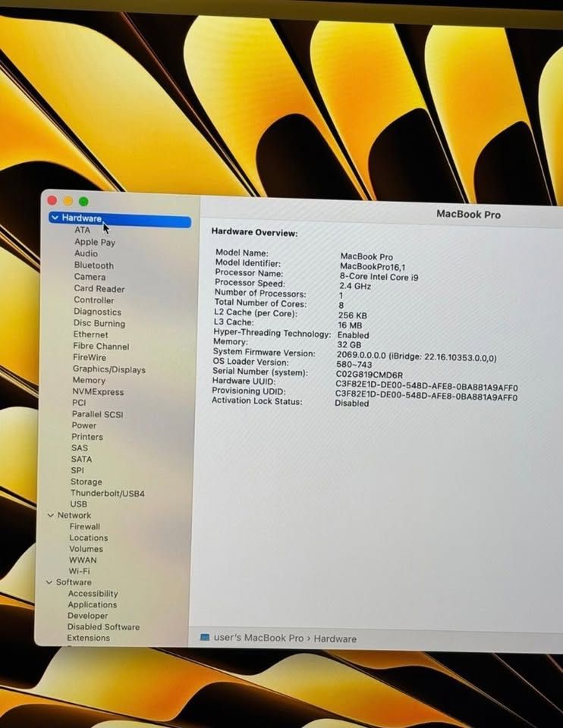Click processor name 8-Core Intel Core i9

point(379,277)
